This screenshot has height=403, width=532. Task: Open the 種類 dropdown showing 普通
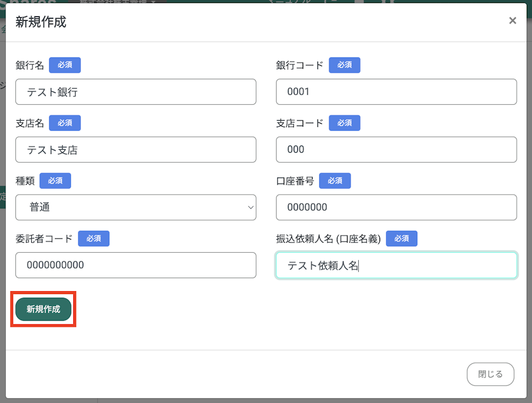(136, 207)
